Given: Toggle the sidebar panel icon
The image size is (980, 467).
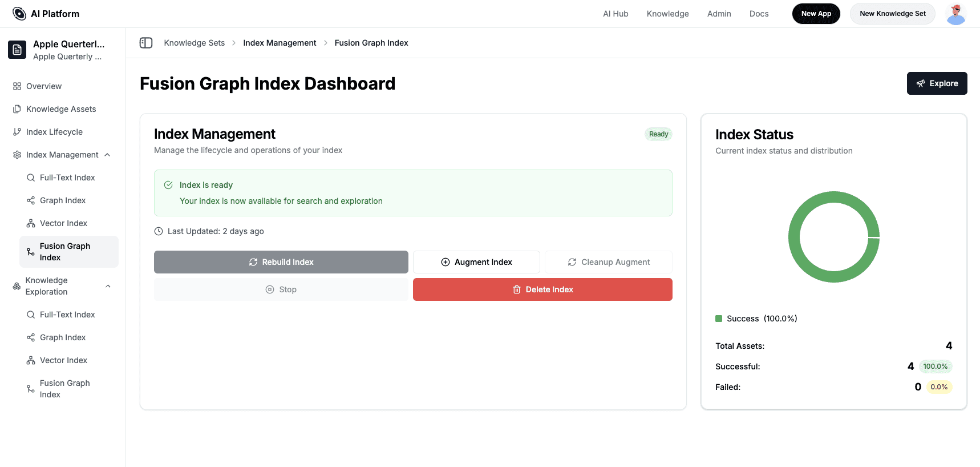Looking at the screenshot, I should 146,43.
